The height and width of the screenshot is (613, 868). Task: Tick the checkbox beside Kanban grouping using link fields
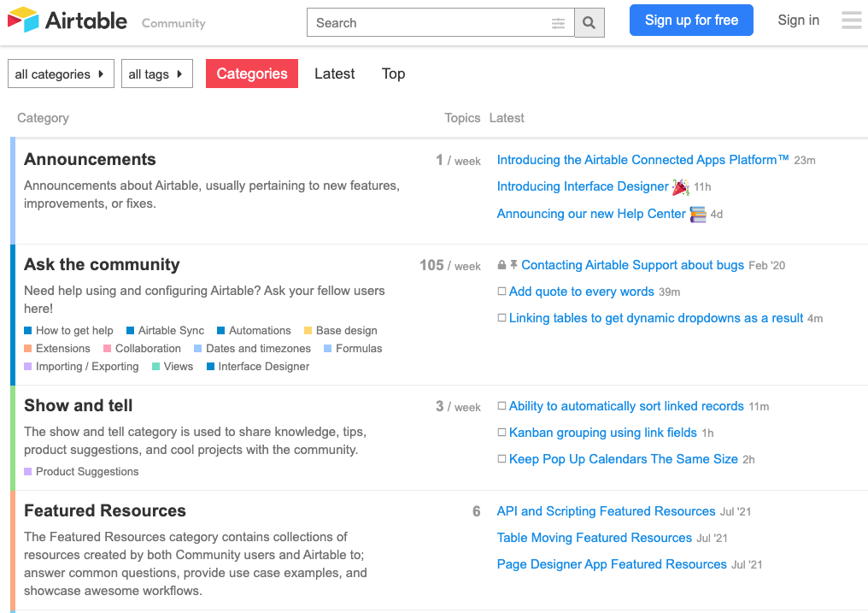501,433
